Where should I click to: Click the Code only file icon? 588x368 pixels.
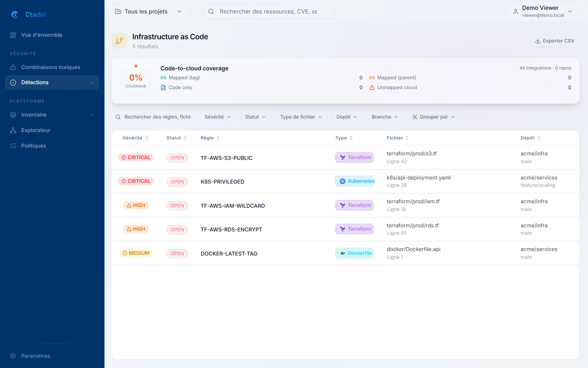click(163, 87)
